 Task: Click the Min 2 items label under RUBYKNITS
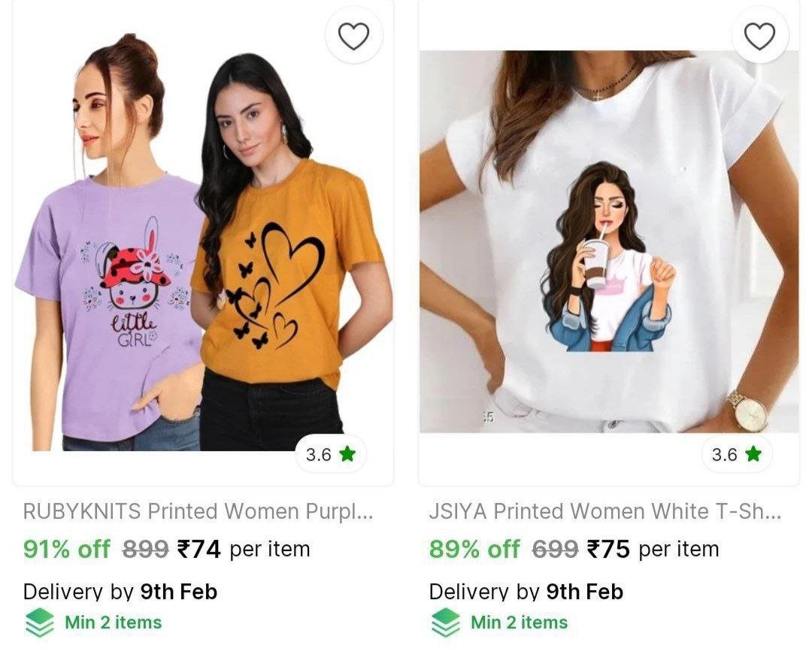tap(113, 622)
